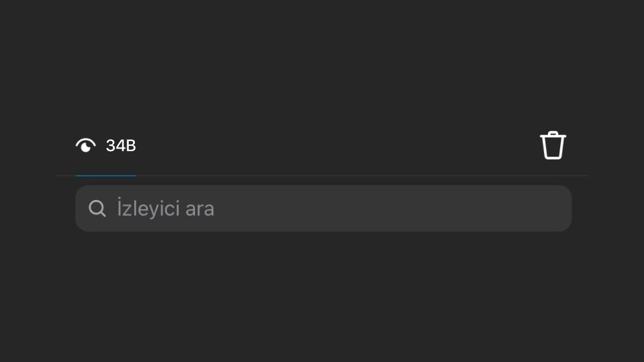Show viewers list via the 34B count

(121, 146)
